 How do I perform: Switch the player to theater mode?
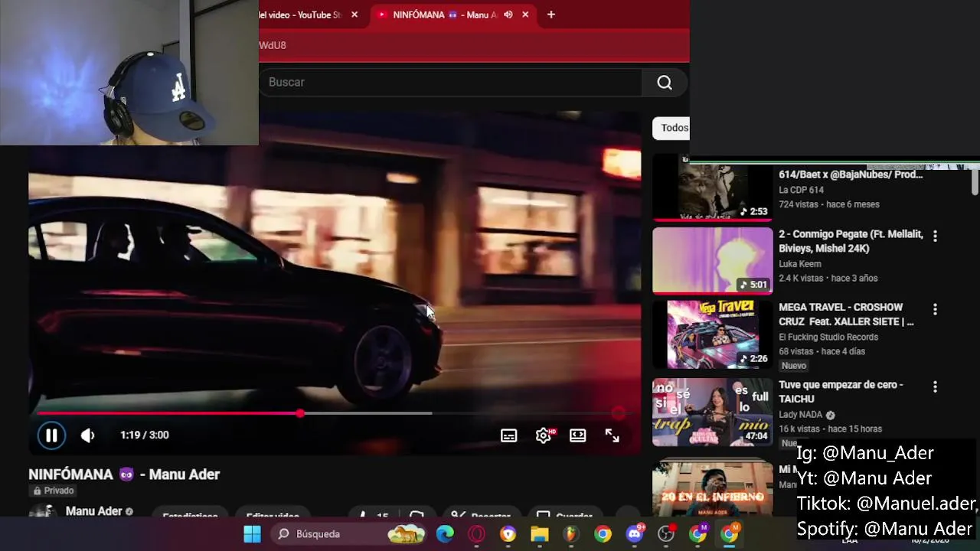[578, 435]
